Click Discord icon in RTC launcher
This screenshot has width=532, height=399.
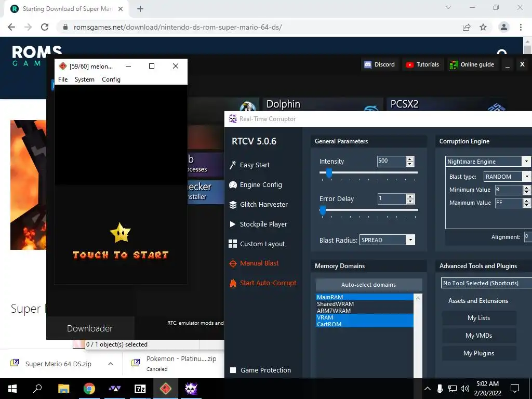click(368, 64)
